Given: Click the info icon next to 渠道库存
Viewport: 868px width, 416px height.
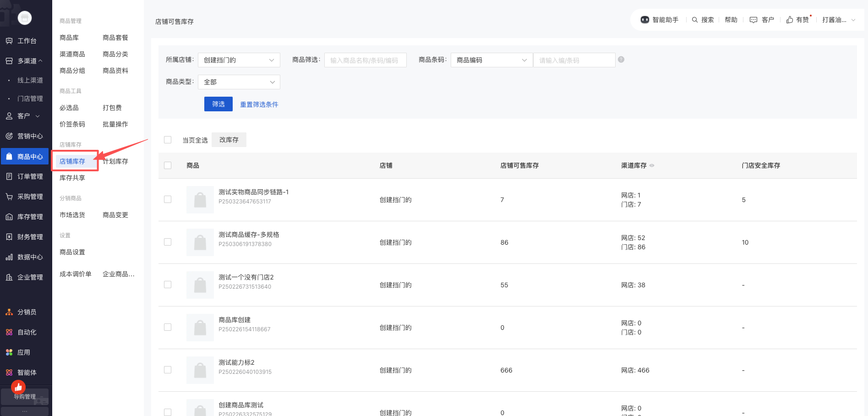Looking at the screenshot, I should coord(652,166).
